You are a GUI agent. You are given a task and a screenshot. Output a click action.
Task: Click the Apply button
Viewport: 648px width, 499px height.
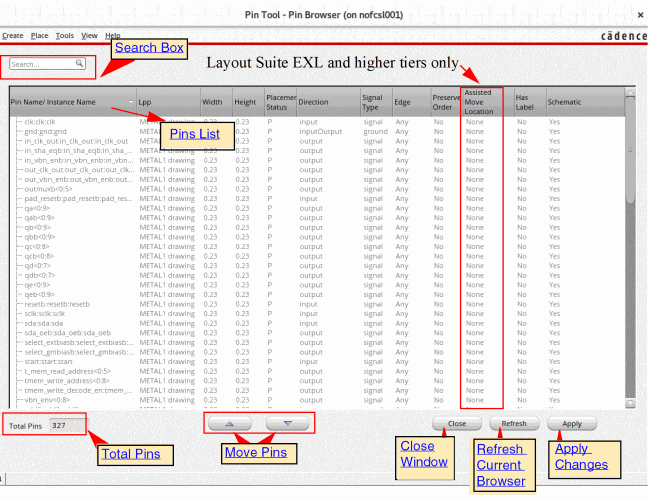572,423
